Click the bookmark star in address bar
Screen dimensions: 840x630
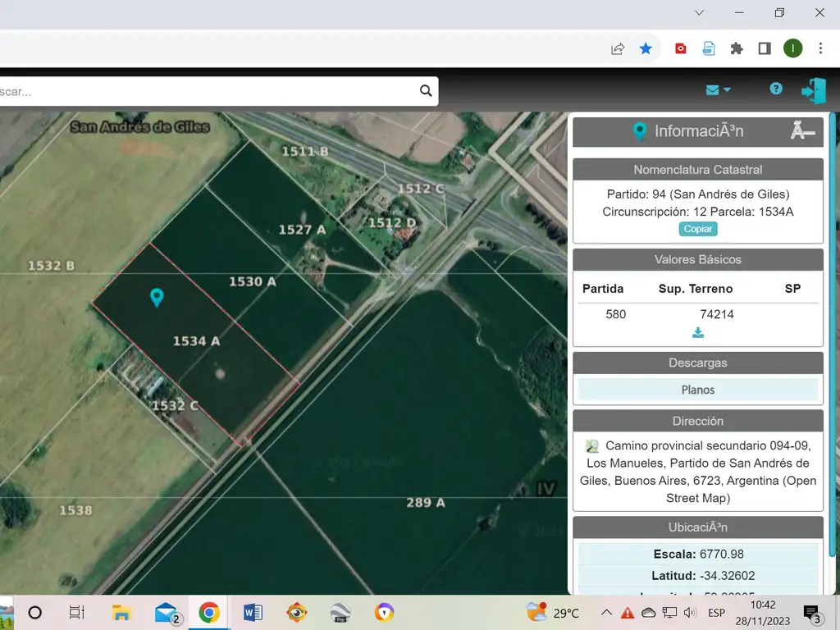coord(646,48)
